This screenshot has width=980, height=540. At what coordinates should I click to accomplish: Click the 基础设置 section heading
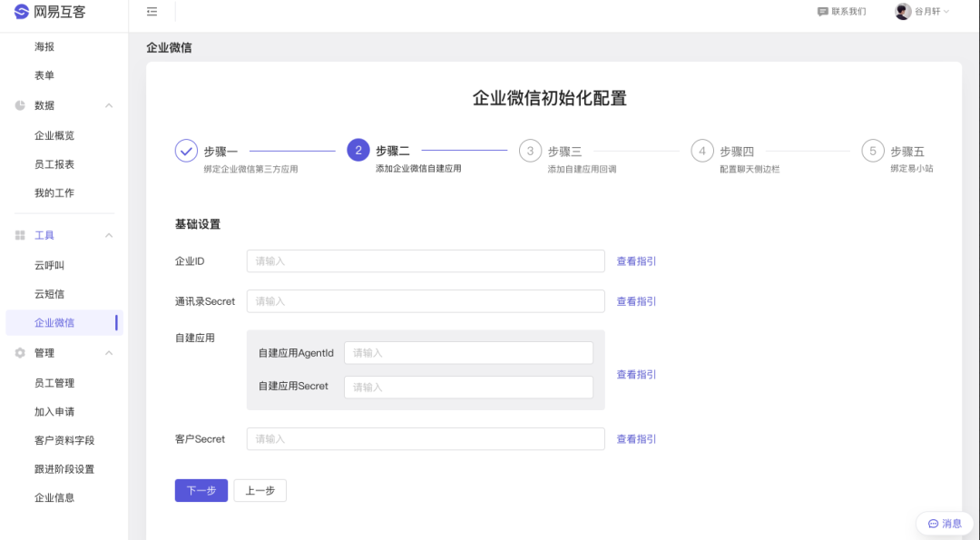click(198, 224)
